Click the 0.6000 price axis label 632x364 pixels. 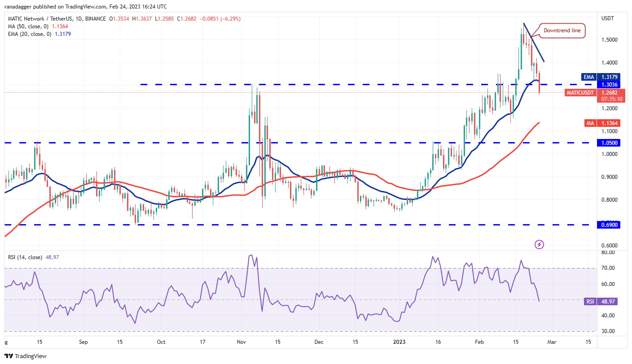[x=609, y=246]
